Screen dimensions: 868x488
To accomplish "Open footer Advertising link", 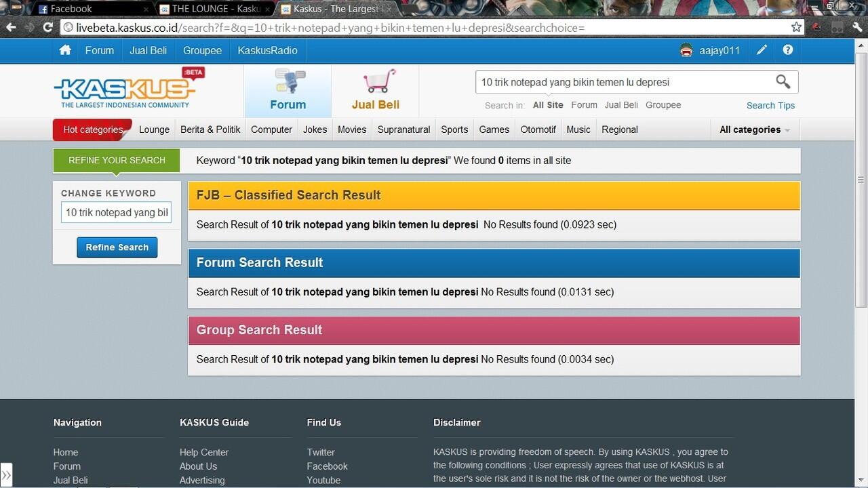I will (x=202, y=481).
